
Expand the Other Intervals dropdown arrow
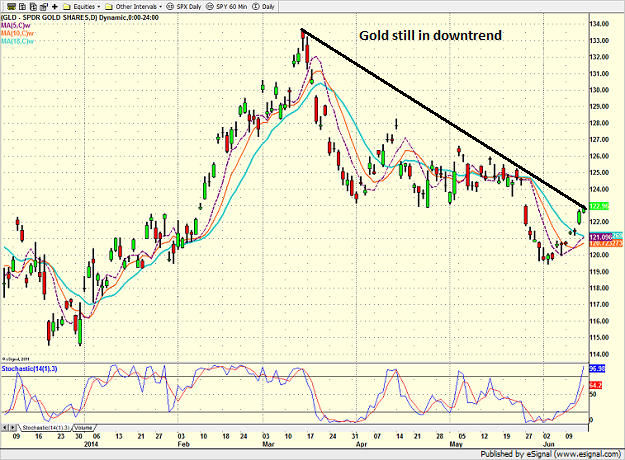[160, 7]
